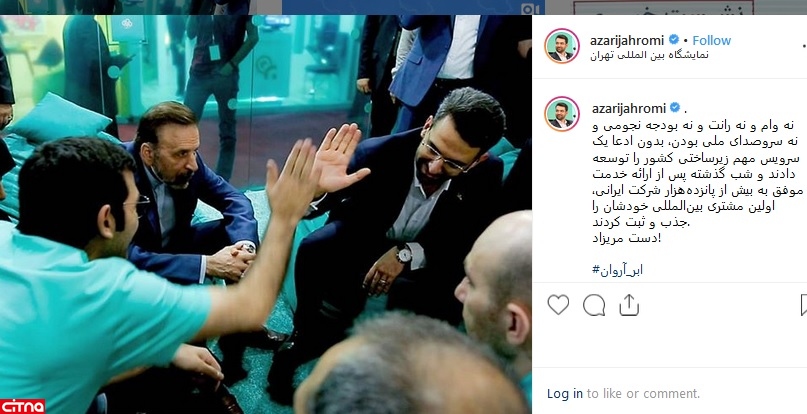Follow the azarijahromi account
The height and width of the screenshot is (414, 807).
(711, 40)
